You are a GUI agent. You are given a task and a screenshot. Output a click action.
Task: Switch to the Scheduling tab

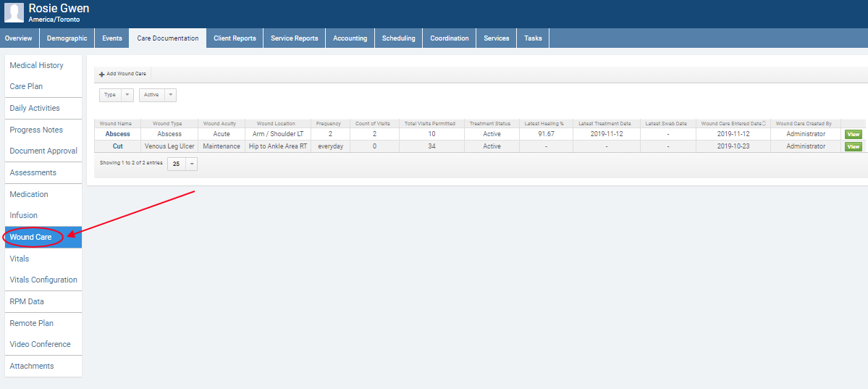pyautogui.click(x=398, y=38)
